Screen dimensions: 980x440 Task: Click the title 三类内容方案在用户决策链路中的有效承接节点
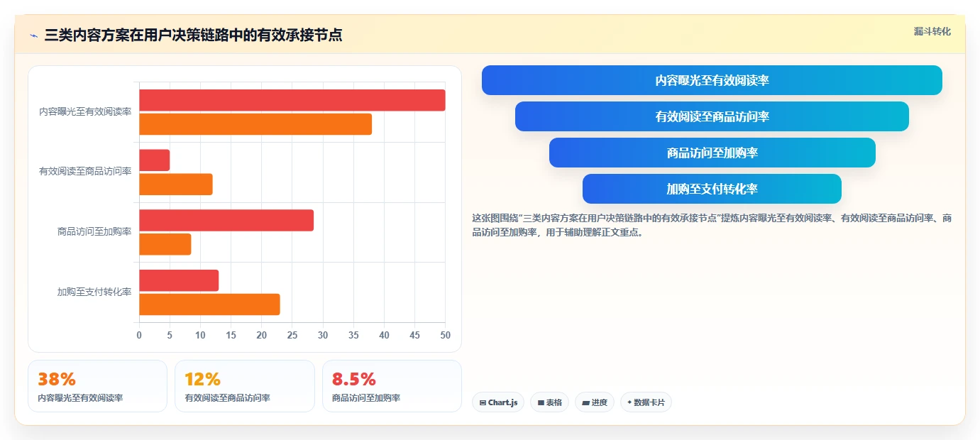(193, 35)
